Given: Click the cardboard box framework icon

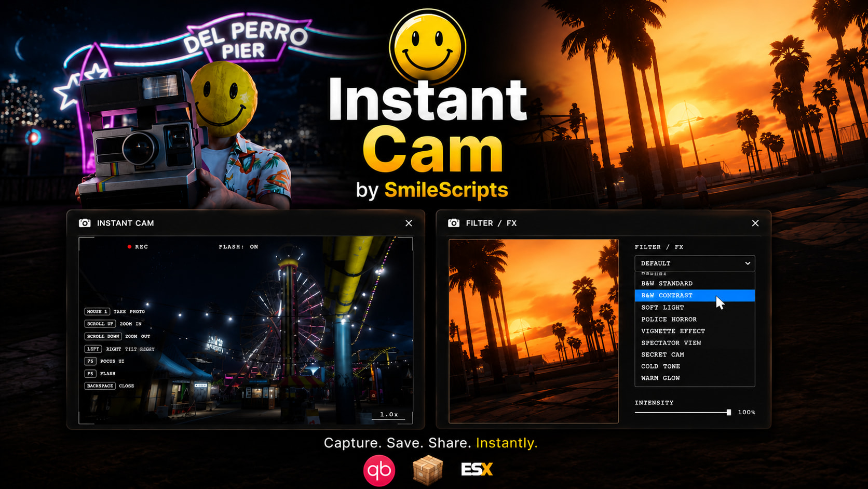Looking at the screenshot, I should pos(428,470).
